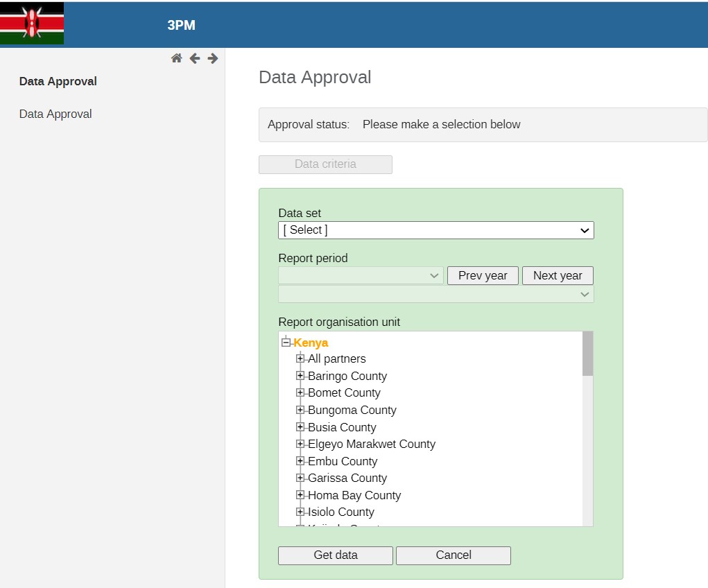Open the 3PM application title link

pos(181,25)
